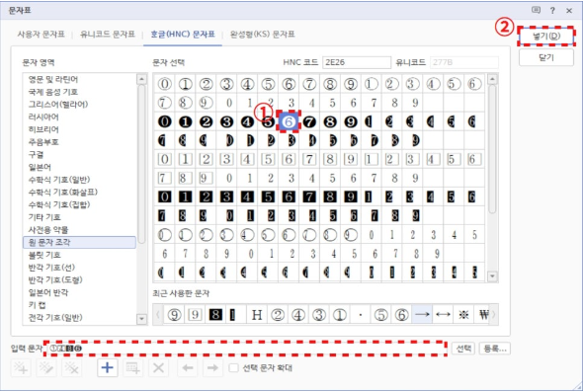583x392 pixels.
Task: Select 러시아어 in category list
Action: pyautogui.click(x=43, y=118)
